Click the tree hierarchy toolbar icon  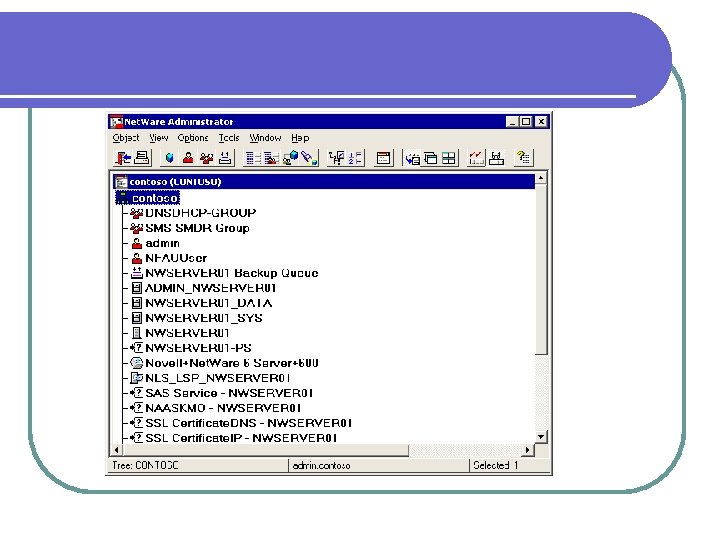(336, 158)
